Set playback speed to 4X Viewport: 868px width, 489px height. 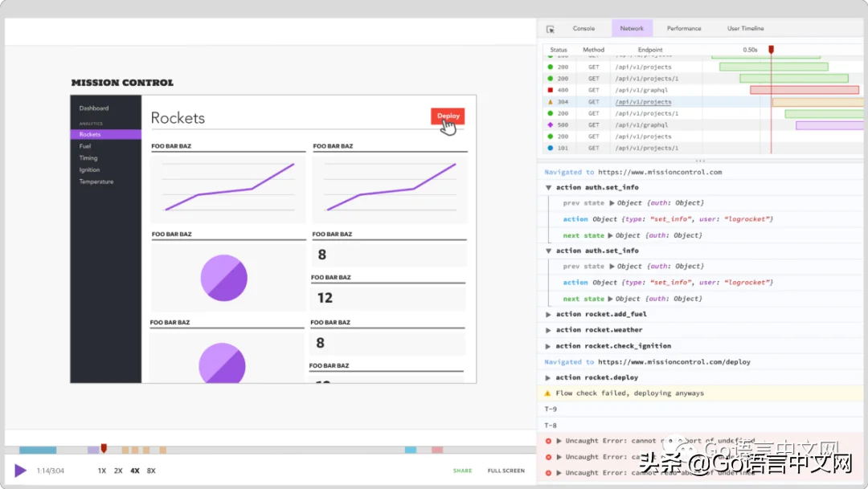point(134,471)
